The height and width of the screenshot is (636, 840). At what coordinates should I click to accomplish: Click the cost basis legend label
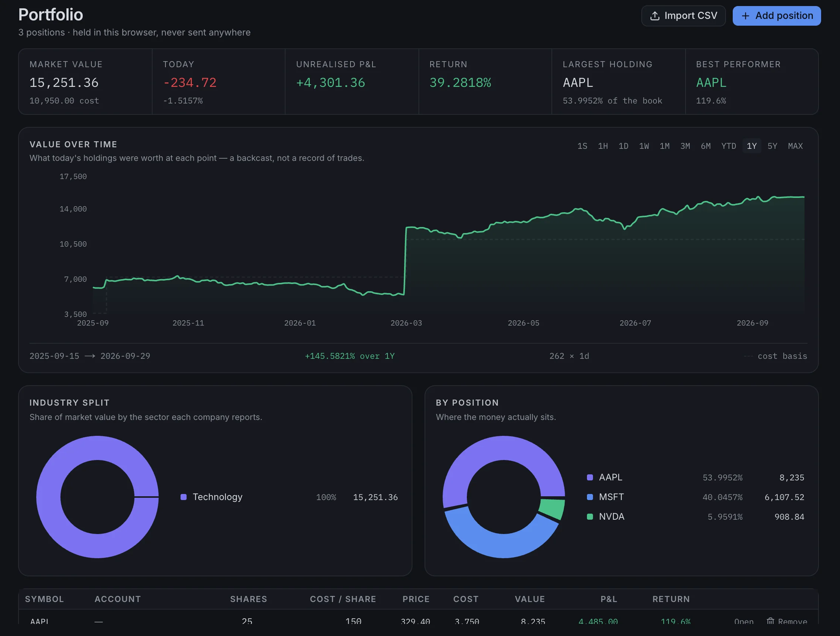coord(782,356)
